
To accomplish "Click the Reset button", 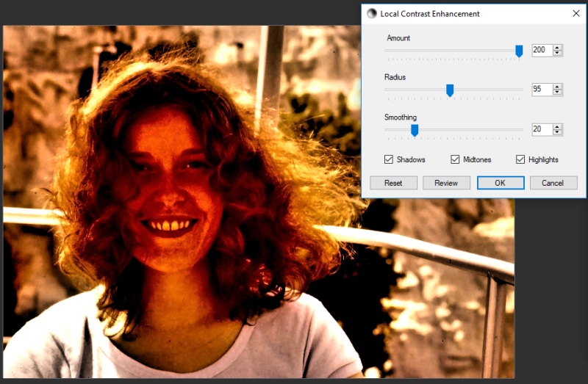I will coord(393,183).
